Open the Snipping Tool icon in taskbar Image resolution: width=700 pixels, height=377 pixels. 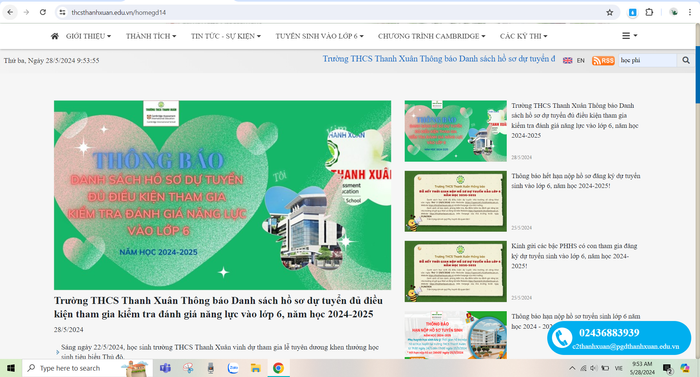[188, 368]
